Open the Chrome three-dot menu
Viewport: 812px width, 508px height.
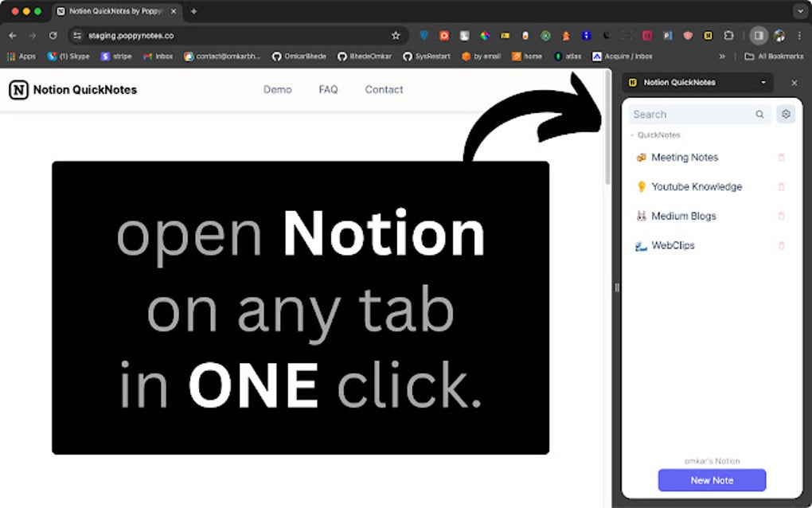tap(799, 35)
